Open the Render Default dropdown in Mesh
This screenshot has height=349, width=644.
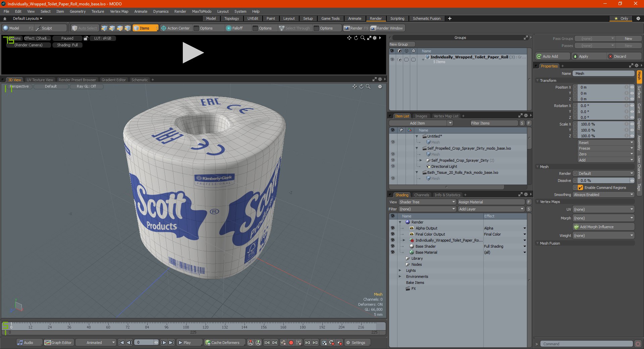click(x=603, y=173)
